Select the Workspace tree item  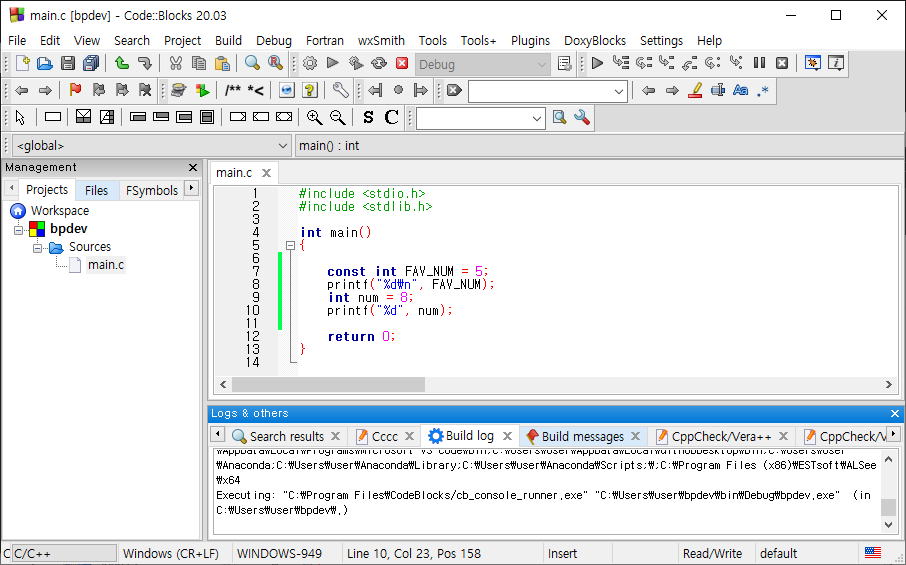point(60,210)
